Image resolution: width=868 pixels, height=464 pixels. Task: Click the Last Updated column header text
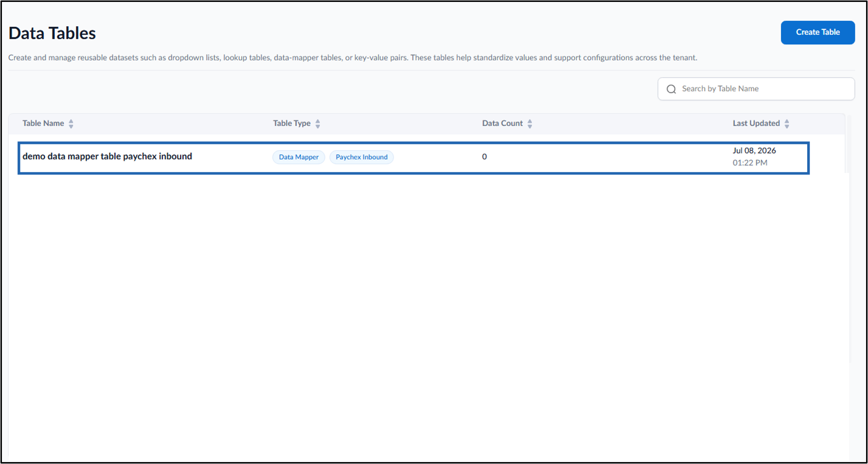pyautogui.click(x=756, y=123)
